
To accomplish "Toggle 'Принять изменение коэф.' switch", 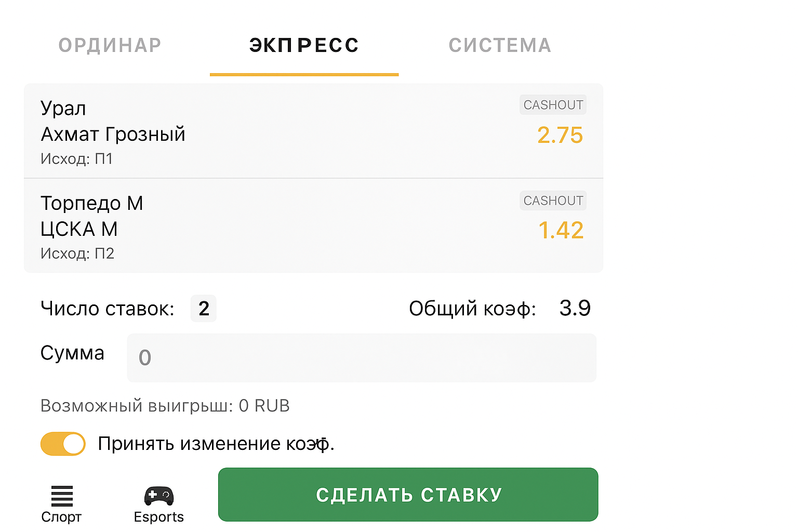I will pos(63,444).
